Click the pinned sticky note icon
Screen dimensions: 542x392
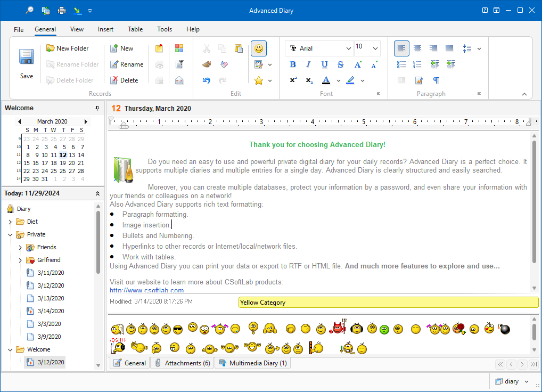click(159, 48)
